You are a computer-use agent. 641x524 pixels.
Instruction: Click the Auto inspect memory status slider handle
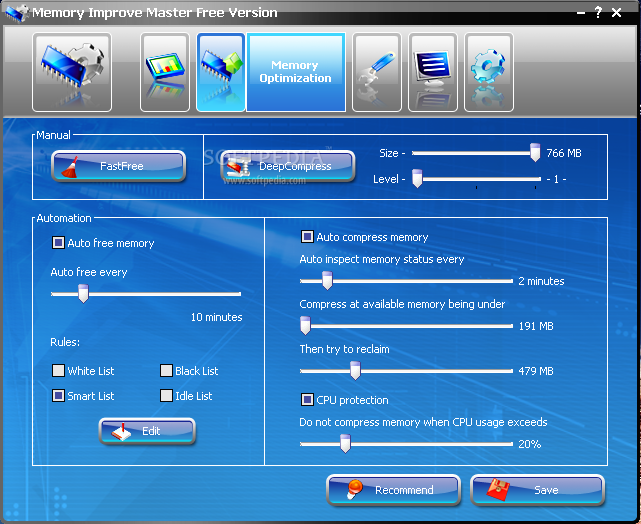point(327,281)
